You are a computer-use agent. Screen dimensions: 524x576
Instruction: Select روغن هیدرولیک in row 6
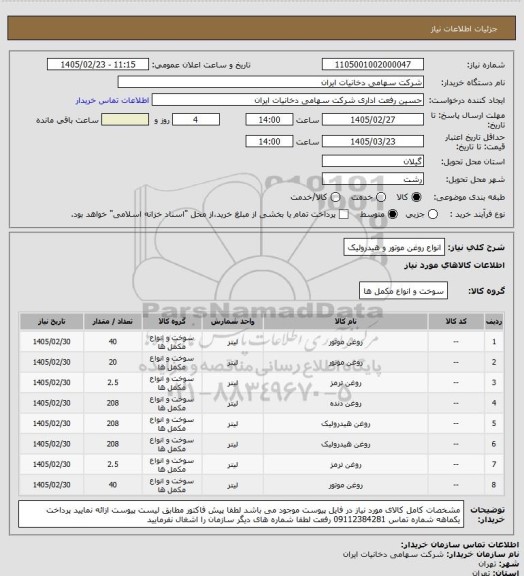[345, 444]
